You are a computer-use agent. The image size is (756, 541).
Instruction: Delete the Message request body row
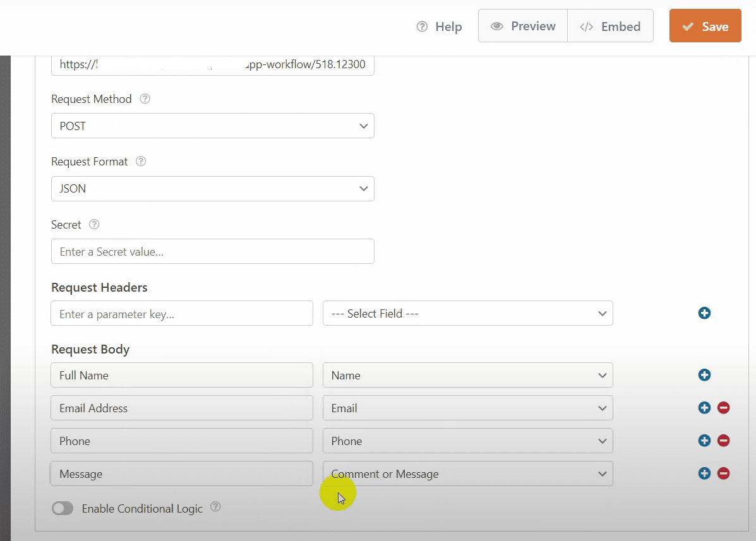pos(724,473)
